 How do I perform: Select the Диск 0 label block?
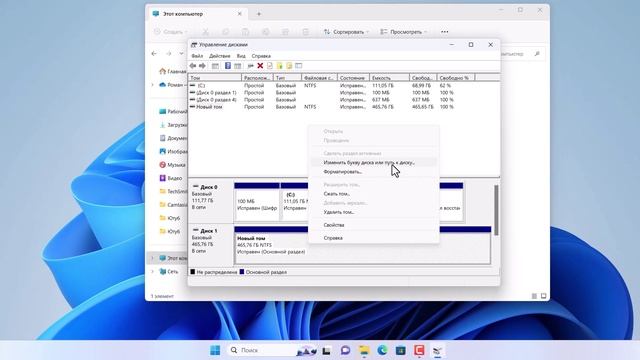coord(211,202)
